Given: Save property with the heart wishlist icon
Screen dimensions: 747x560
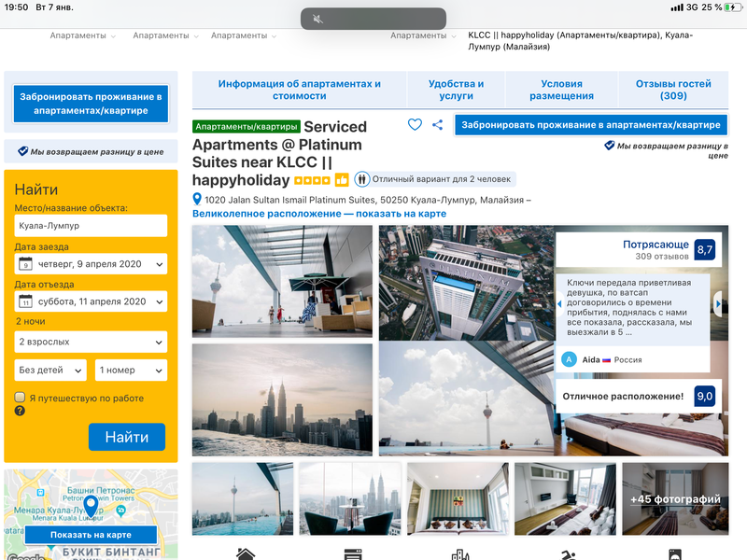Looking at the screenshot, I should pyautogui.click(x=415, y=125).
